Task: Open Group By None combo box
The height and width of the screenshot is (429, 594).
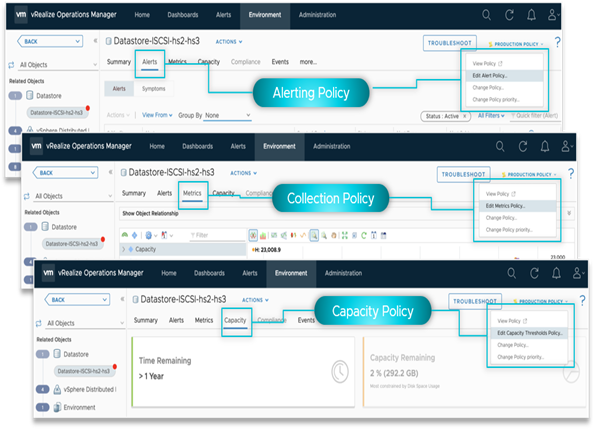Action: click(227, 115)
